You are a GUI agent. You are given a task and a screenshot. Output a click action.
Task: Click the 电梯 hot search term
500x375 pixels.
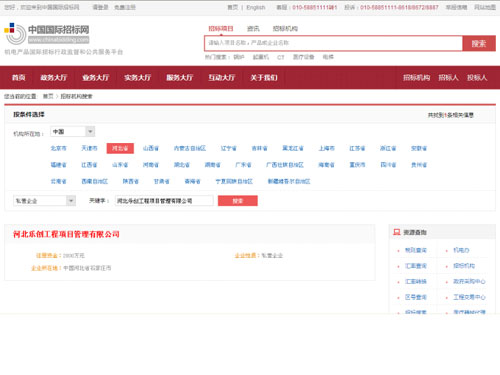(328, 57)
